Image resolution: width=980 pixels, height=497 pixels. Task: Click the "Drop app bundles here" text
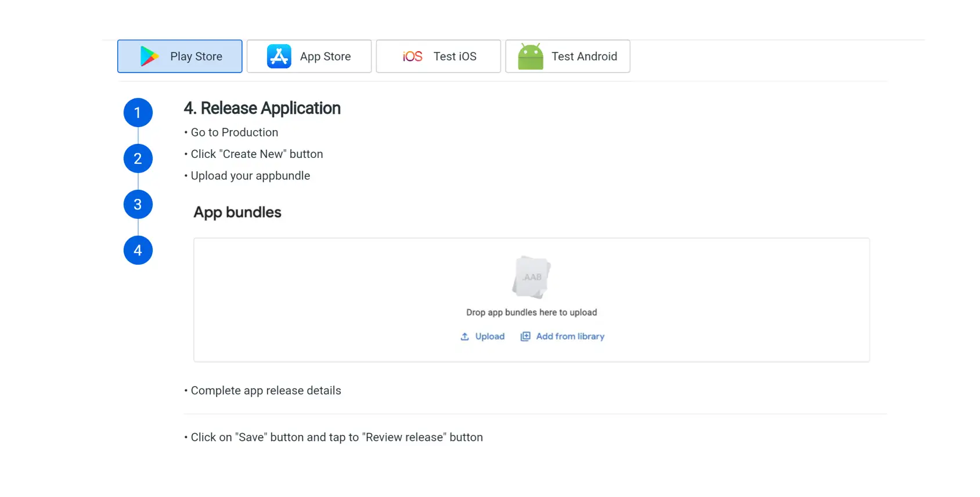pos(531,312)
